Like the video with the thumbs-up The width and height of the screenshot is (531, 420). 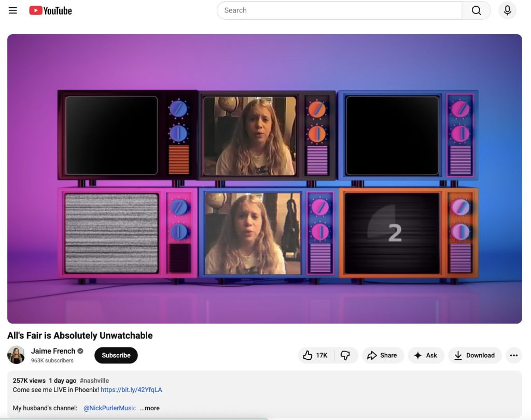coord(309,355)
